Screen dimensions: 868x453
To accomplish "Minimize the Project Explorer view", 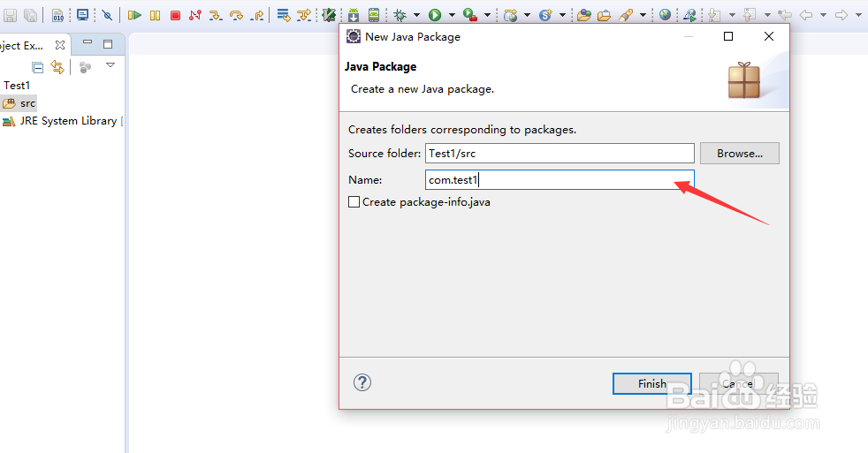I will click(x=87, y=42).
